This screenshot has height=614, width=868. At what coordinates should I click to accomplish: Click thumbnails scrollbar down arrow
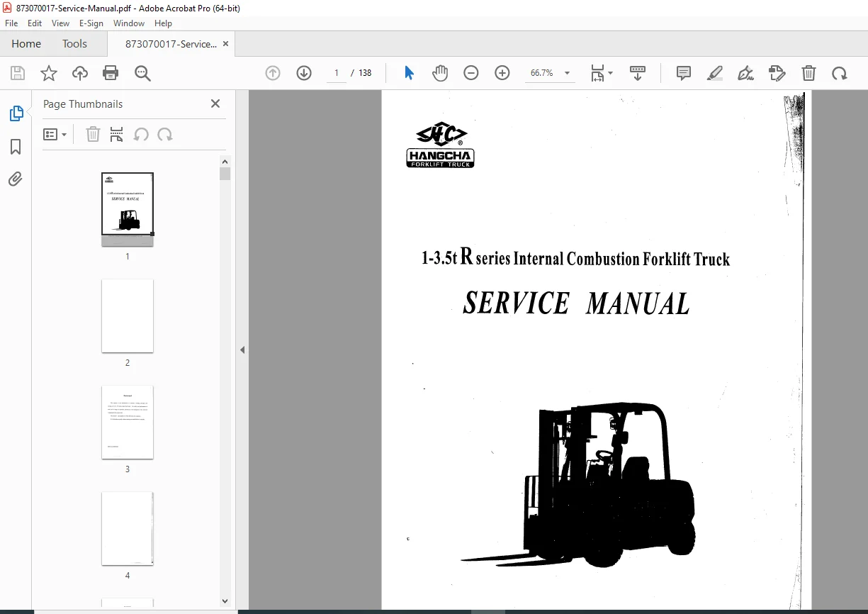tap(225, 601)
